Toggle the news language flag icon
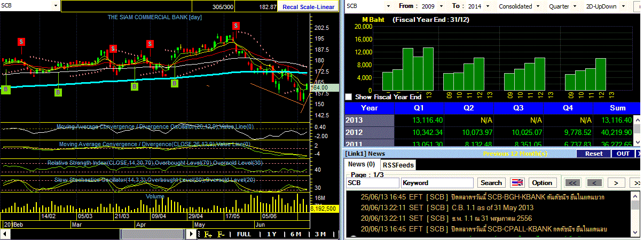644x240 pixels. coord(517,182)
